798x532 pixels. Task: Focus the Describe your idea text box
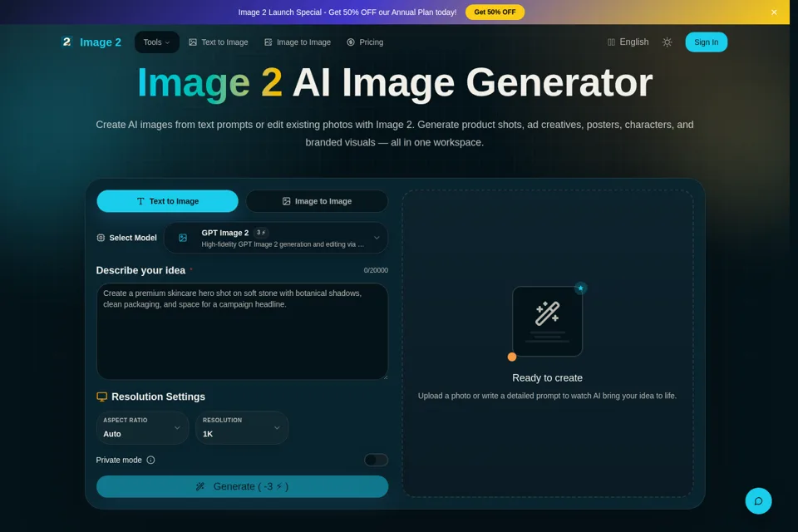[x=242, y=331]
